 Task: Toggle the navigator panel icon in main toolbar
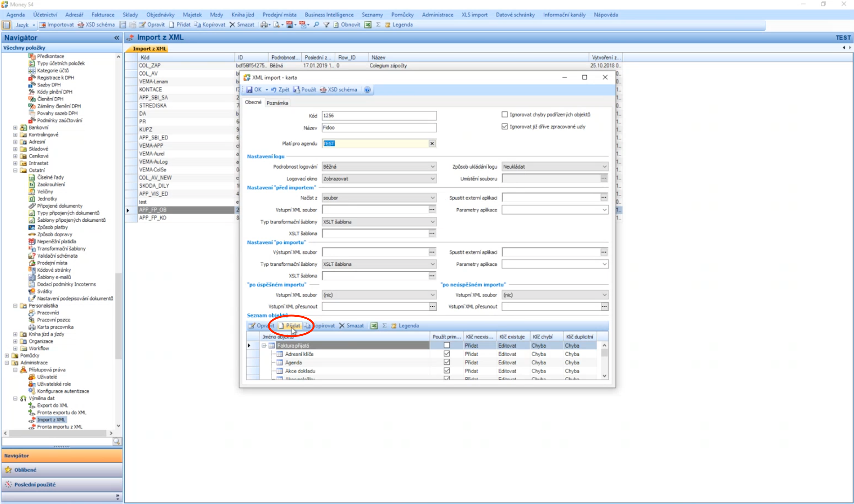point(7,25)
